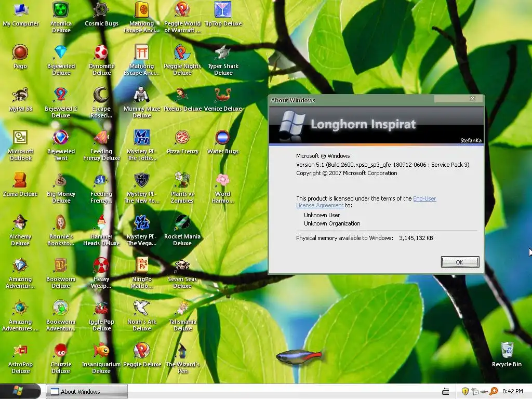532x399 pixels.
Task: Launch Atomica Deluxe shortcut
Action: click(61, 17)
